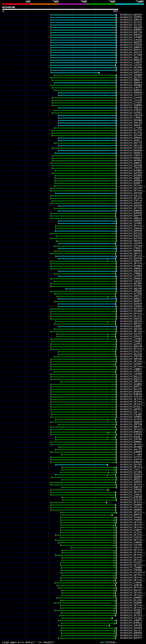
Task: Click the 497 query length label
Action: coord(115,11)
